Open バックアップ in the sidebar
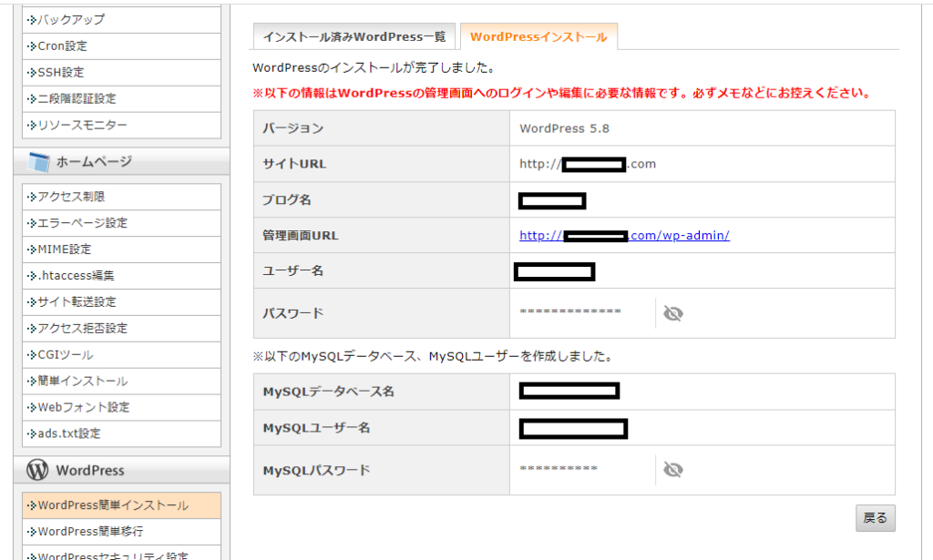933x560 pixels. pyautogui.click(x=121, y=20)
